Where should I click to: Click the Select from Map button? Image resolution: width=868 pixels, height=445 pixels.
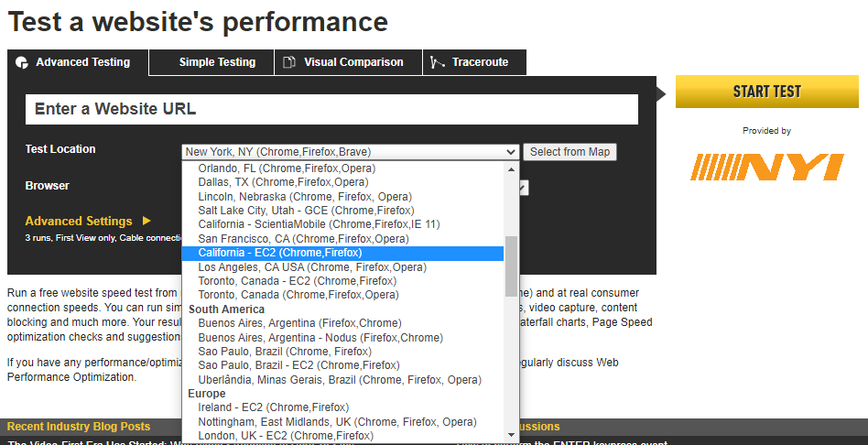[570, 152]
